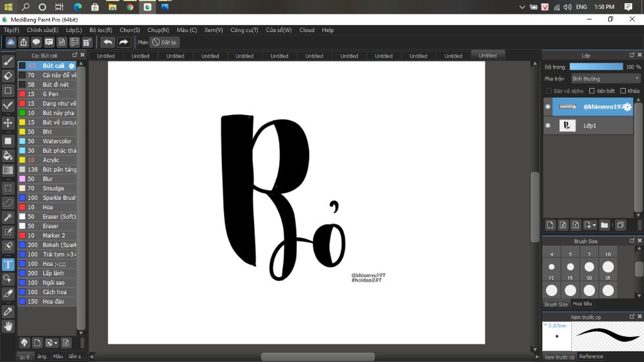The image size is (644, 362).
Task: Click Đặt lại snap reset button
Action: [165, 42]
